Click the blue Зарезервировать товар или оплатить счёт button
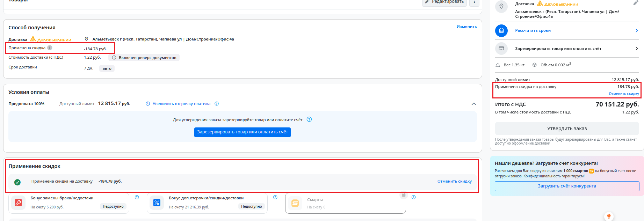Screen dimensions: 644x221 point(243,132)
